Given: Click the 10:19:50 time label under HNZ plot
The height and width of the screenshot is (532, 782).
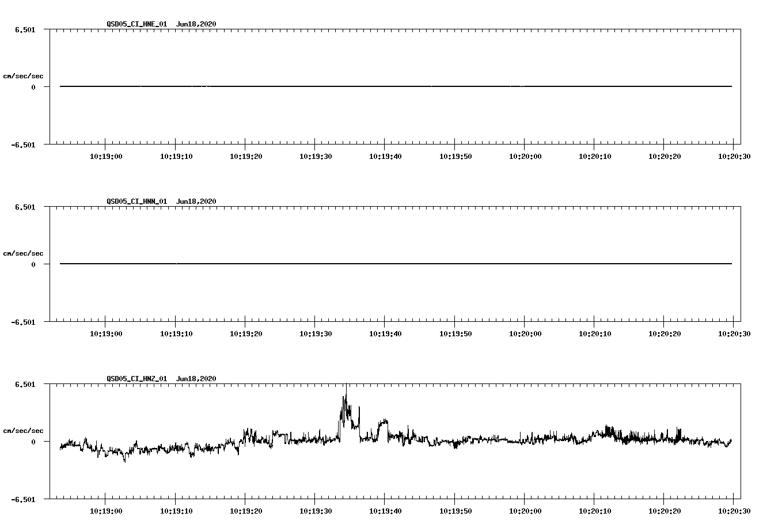Looking at the screenshot, I should pyautogui.click(x=455, y=511).
